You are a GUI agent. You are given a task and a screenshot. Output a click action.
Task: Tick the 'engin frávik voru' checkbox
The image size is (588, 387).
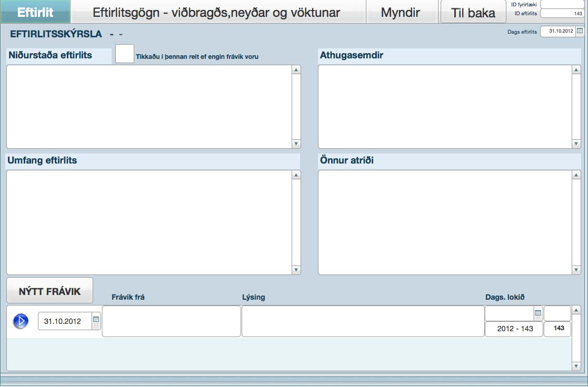[x=125, y=54]
